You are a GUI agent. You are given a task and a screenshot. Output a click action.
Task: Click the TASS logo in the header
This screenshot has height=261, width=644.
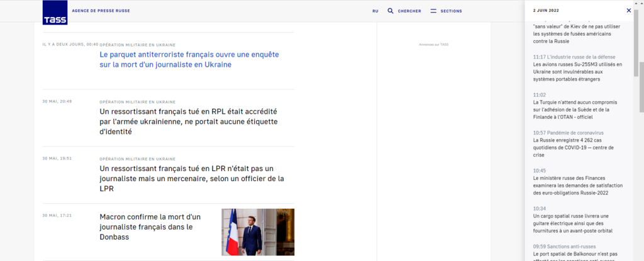point(55,14)
